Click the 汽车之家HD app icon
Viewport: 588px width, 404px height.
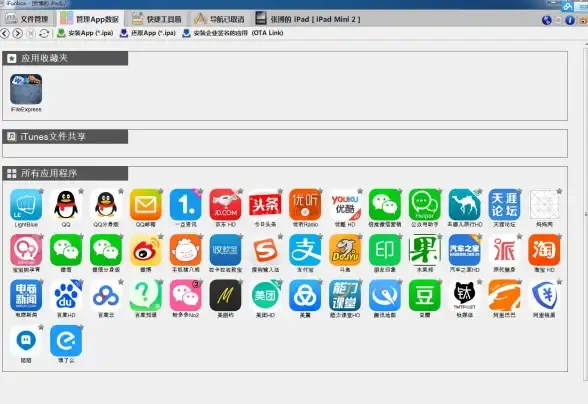464,250
